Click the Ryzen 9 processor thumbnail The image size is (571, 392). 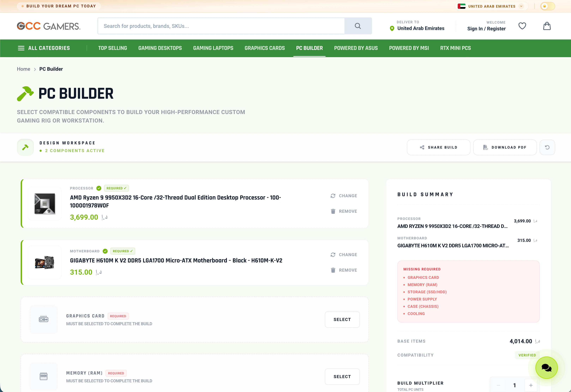[x=44, y=204]
